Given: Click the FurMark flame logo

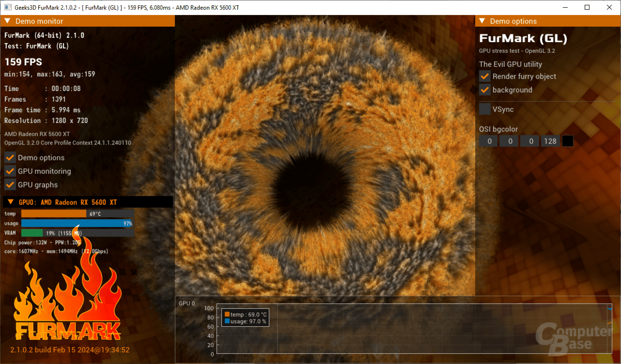Looking at the screenshot, I should (68, 301).
